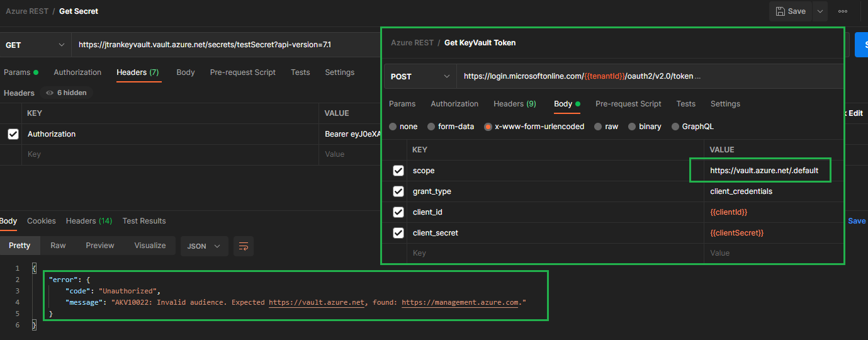Select the form-data body type radio
Image resolution: width=868 pixels, height=340 pixels.
pyautogui.click(x=431, y=127)
